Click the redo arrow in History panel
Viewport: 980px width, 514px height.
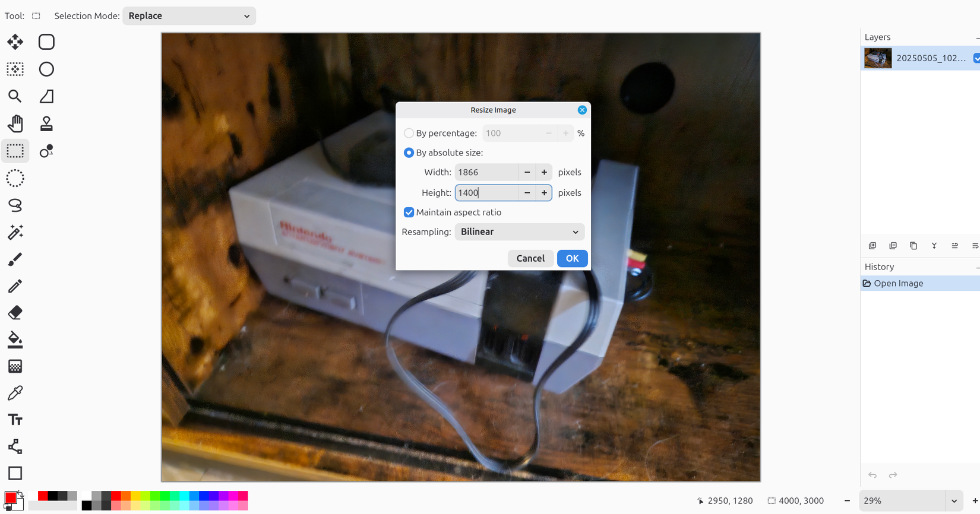point(893,475)
